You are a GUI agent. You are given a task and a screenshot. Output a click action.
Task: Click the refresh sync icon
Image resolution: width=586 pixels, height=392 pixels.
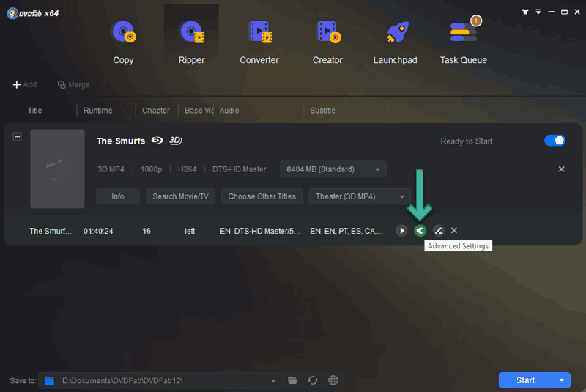(x=313, y=380)
